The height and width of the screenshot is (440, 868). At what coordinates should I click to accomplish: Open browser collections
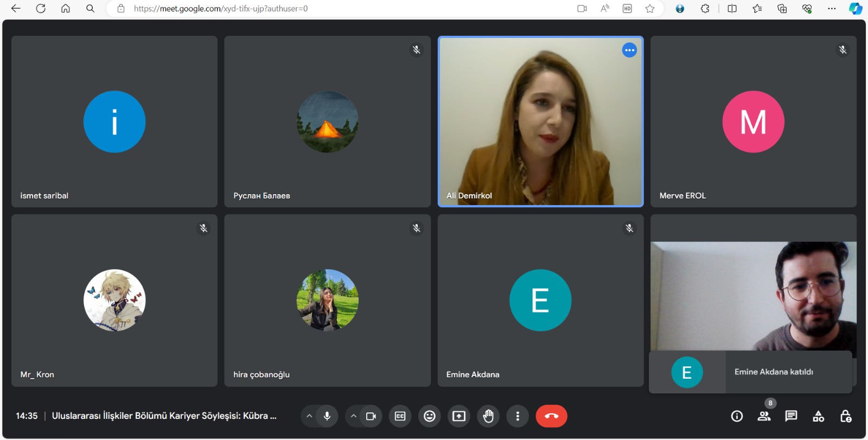pyautogui.click(x=782, y=8)
